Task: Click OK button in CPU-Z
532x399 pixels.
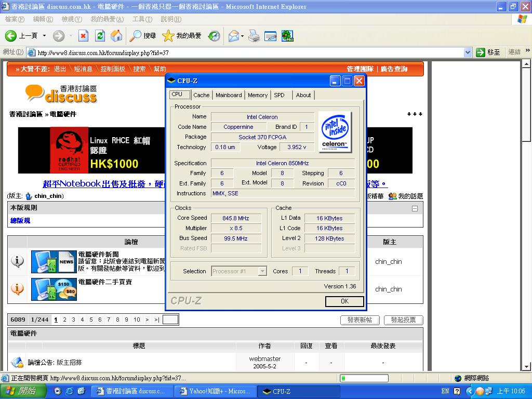Action: coord(344,301)
